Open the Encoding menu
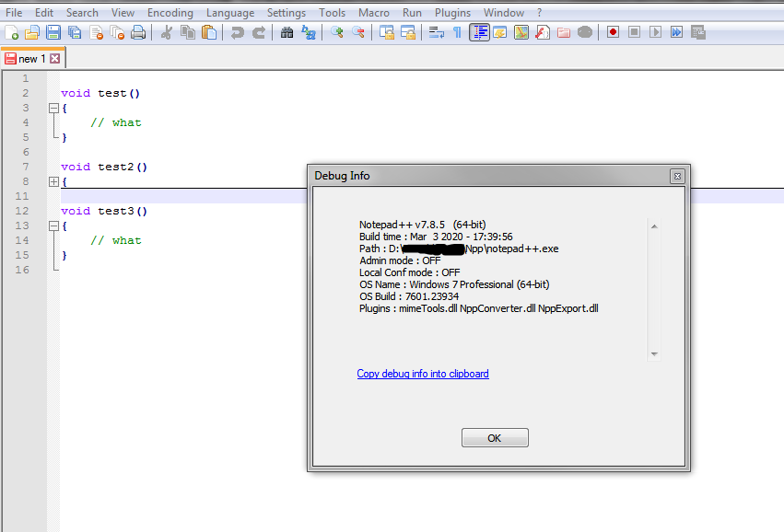The height and width of the screenshot is (532, 784). pos(170,13)
